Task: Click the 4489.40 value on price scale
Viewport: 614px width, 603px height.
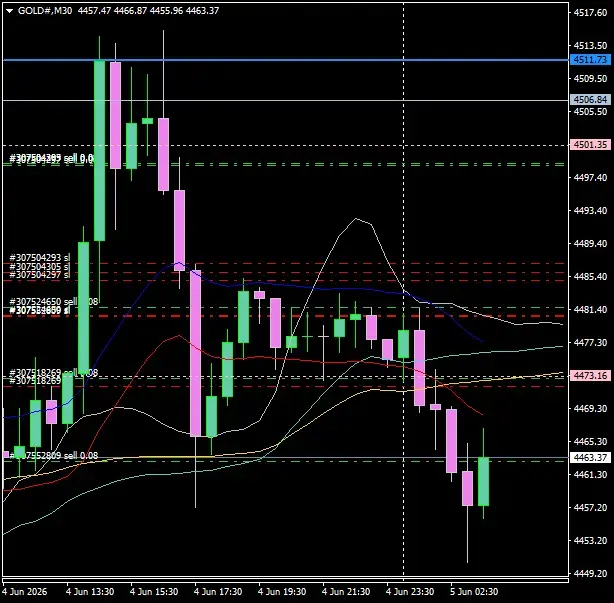Action: tap(590, 243)
